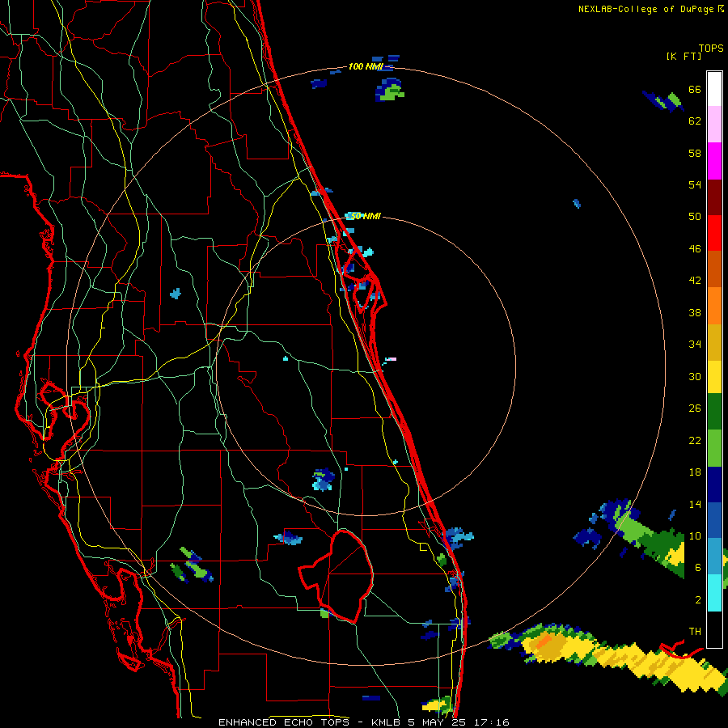The image size is (728, 728).
Task: Click the 38 legend value
Action: [695, 313]
